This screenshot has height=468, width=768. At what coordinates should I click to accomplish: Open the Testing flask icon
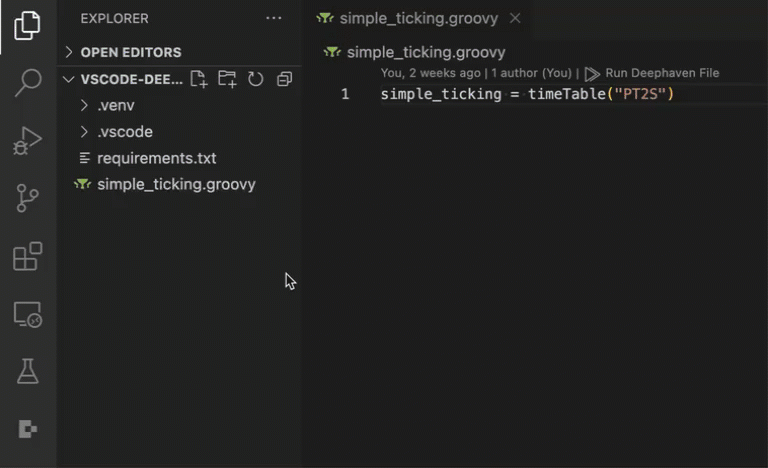coord(28,372)
